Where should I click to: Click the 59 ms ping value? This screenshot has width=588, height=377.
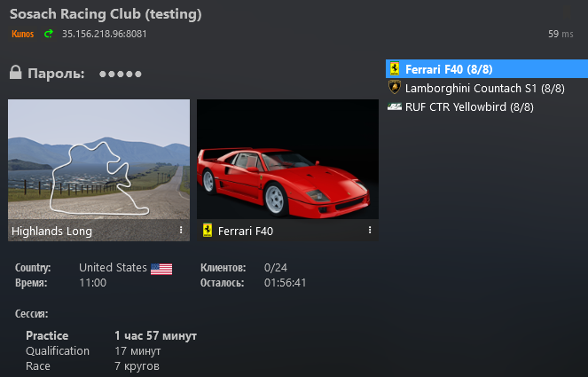point(561,34)
